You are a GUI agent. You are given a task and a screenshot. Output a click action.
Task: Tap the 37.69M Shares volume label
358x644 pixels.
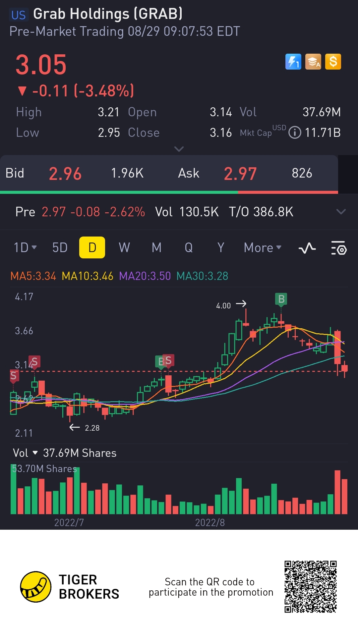pos(80,453)
